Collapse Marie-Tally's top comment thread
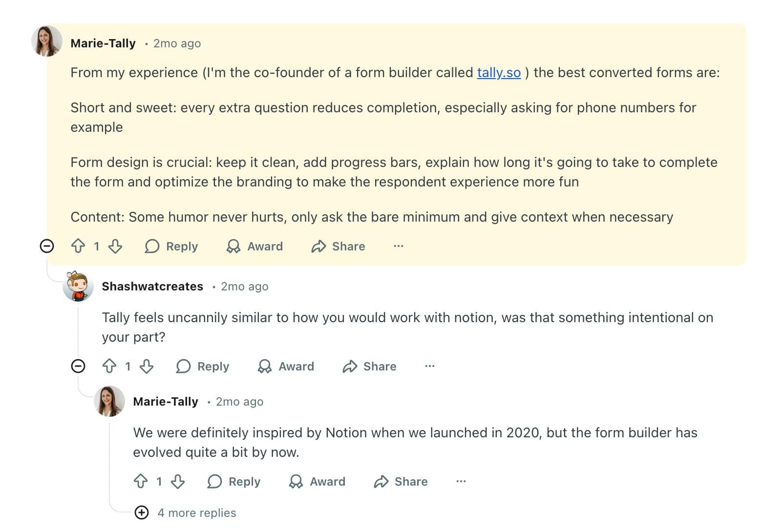 (x=47, y=246)
